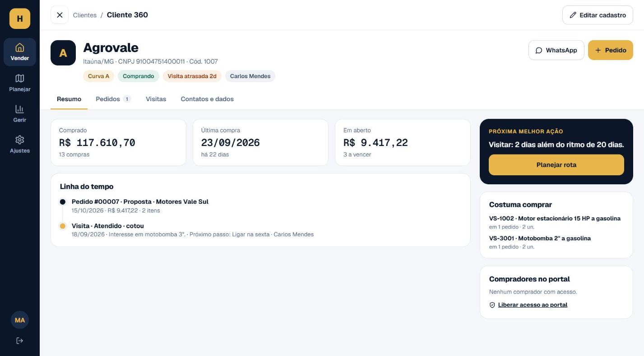This screenshot has height=356, width=644.
Task: Open the Gerir chart section
Action: coord(20,114)
